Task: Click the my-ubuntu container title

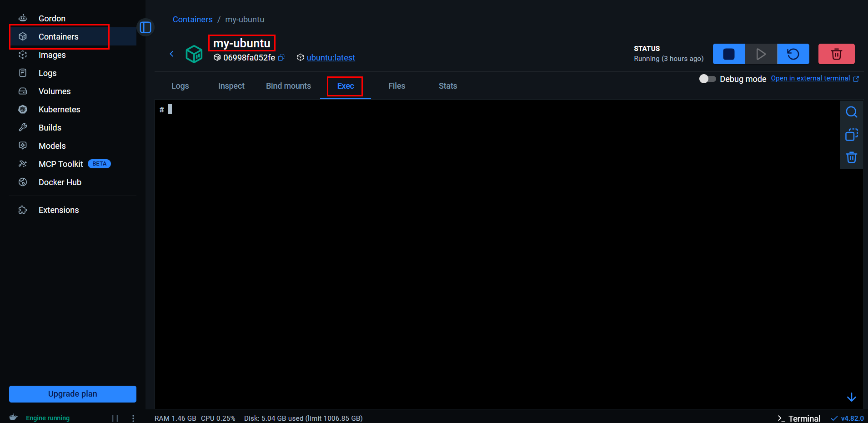Action: coord(242,43)
